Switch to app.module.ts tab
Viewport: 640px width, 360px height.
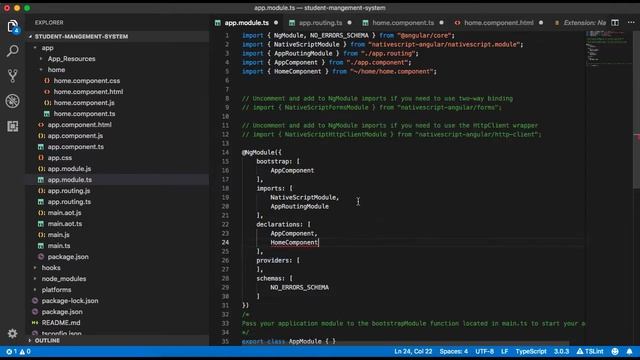(x=247, y=23)
